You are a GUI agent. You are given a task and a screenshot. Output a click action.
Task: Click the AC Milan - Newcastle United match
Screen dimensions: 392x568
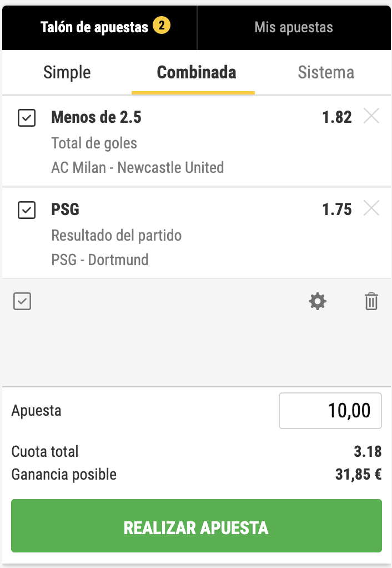click(x=138, y=167)
